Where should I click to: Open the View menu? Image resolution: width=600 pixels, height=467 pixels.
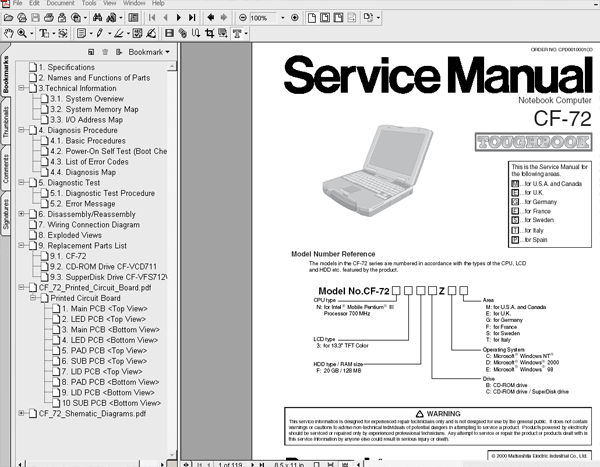pos(109,3)
